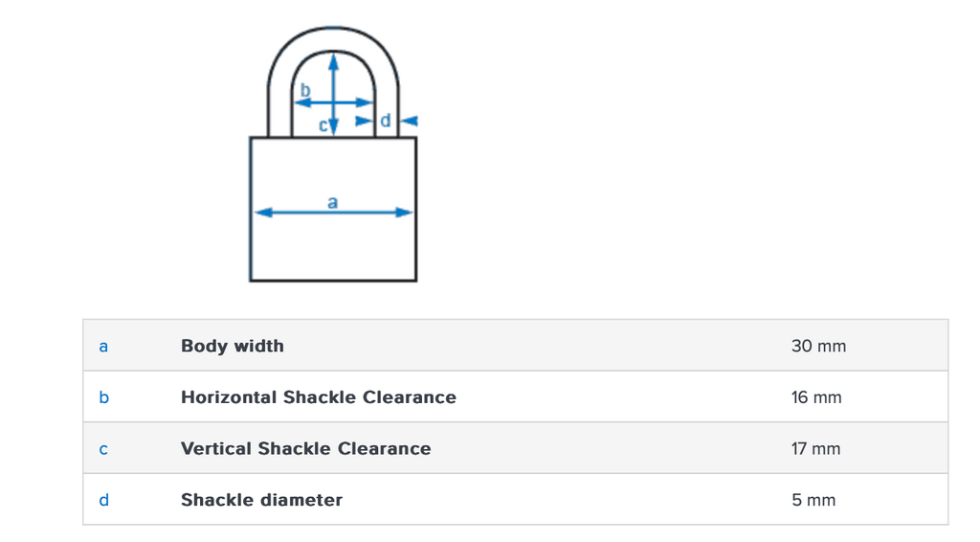
Task: Click the padlock body in the diagram
Action: (x=332, y=249)
